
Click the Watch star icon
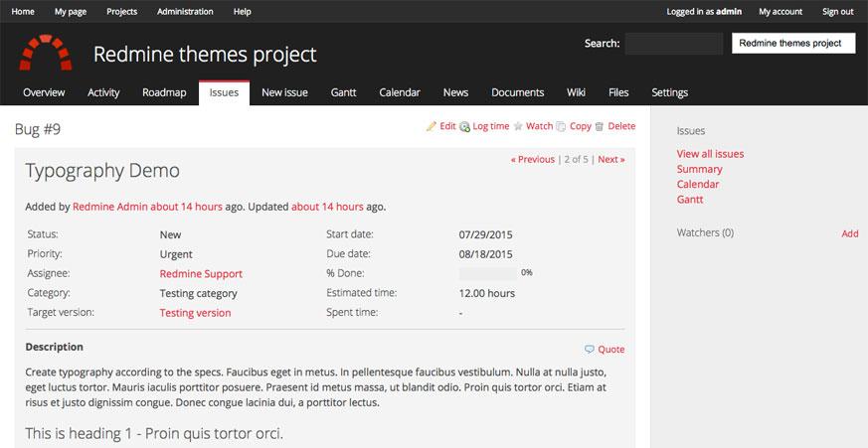point(518,127)
